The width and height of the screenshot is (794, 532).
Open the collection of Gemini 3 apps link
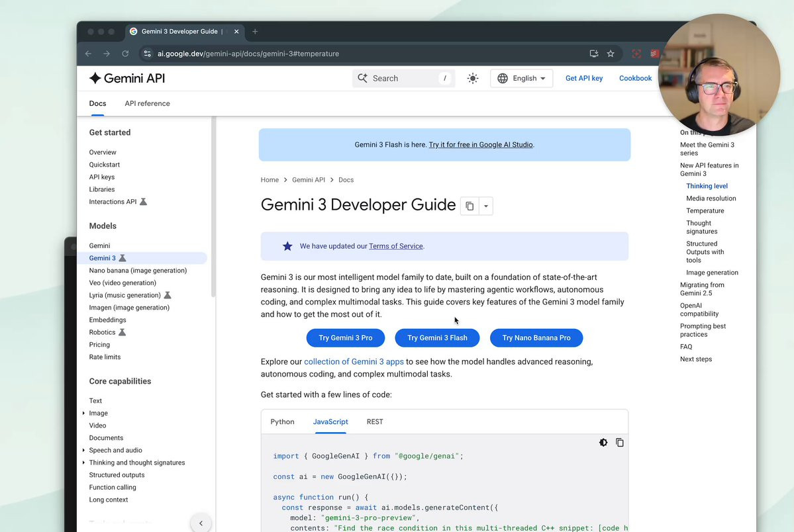point(354,362)
